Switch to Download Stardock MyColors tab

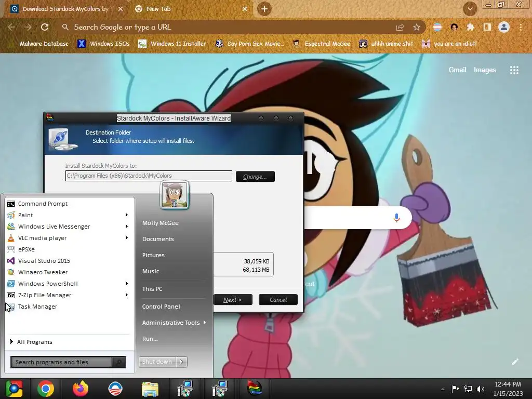64,9
